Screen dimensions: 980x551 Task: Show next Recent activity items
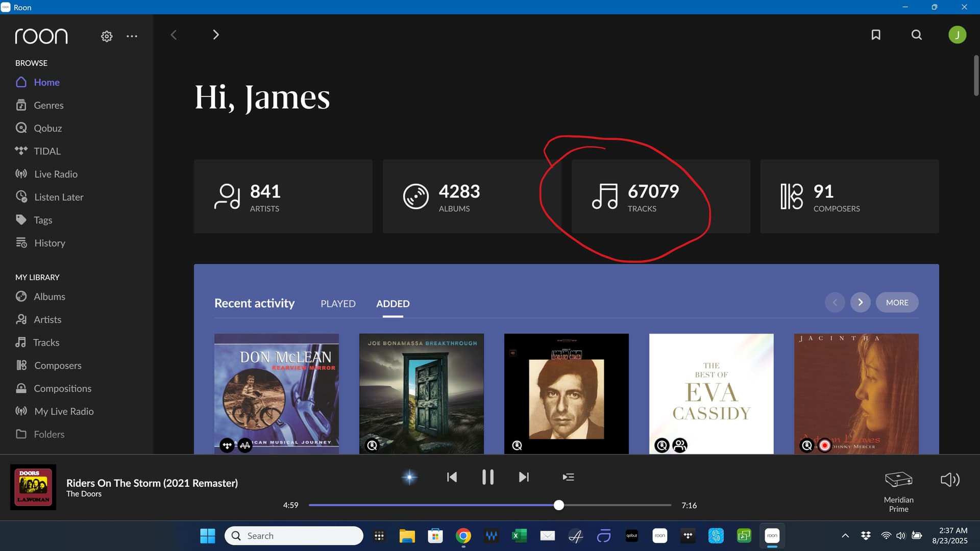click(860, 303)
